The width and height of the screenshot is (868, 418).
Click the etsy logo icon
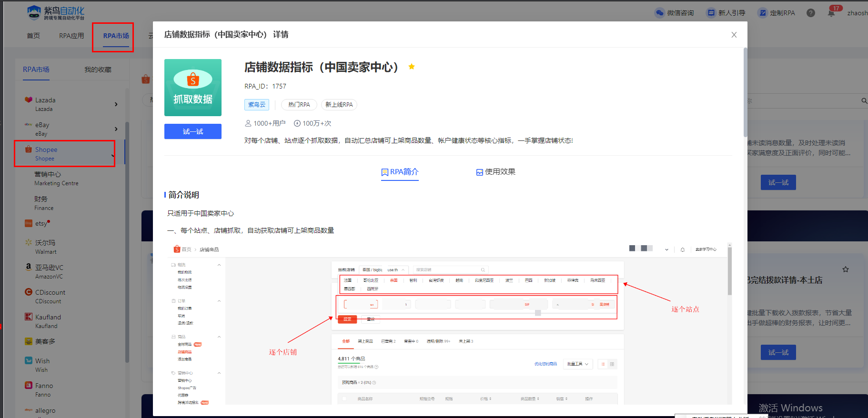(29, 223)
